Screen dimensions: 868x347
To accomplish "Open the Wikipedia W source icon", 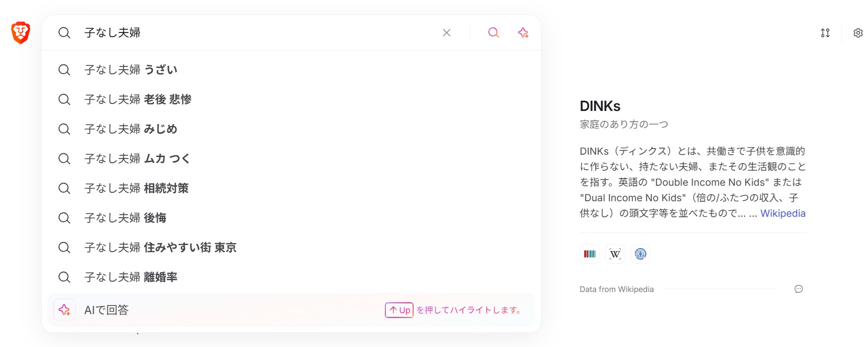I will [615, 254].
